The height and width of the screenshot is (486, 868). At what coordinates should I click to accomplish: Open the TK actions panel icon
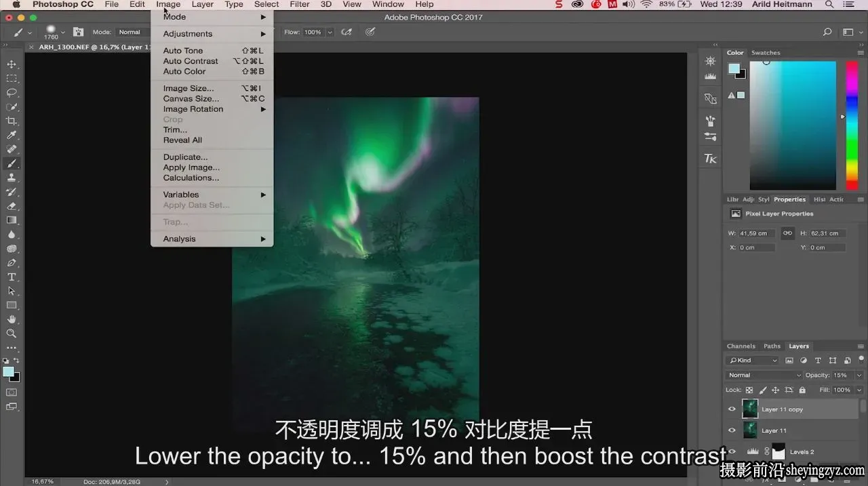(710, 159)
